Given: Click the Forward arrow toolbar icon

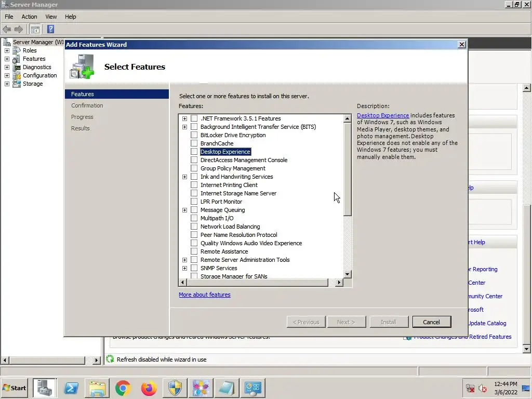Looking at the screenshot, I should 19,29.
